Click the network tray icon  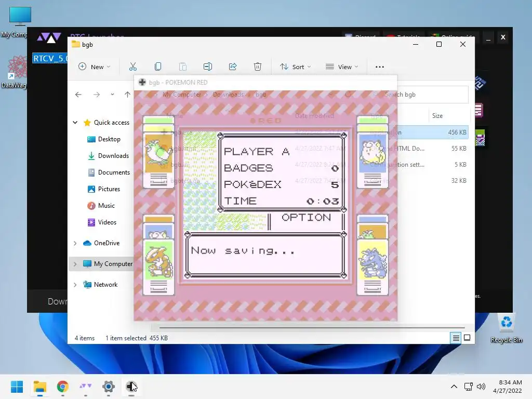point(469,387)
